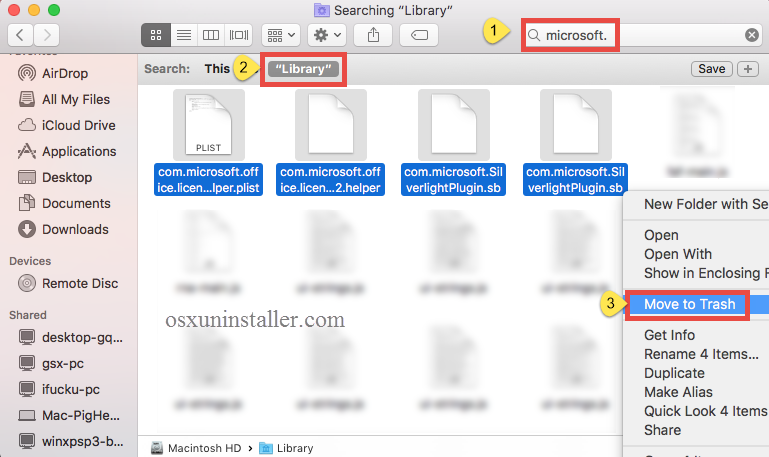Open the item arrangement dropdown

tap(281, 35)
